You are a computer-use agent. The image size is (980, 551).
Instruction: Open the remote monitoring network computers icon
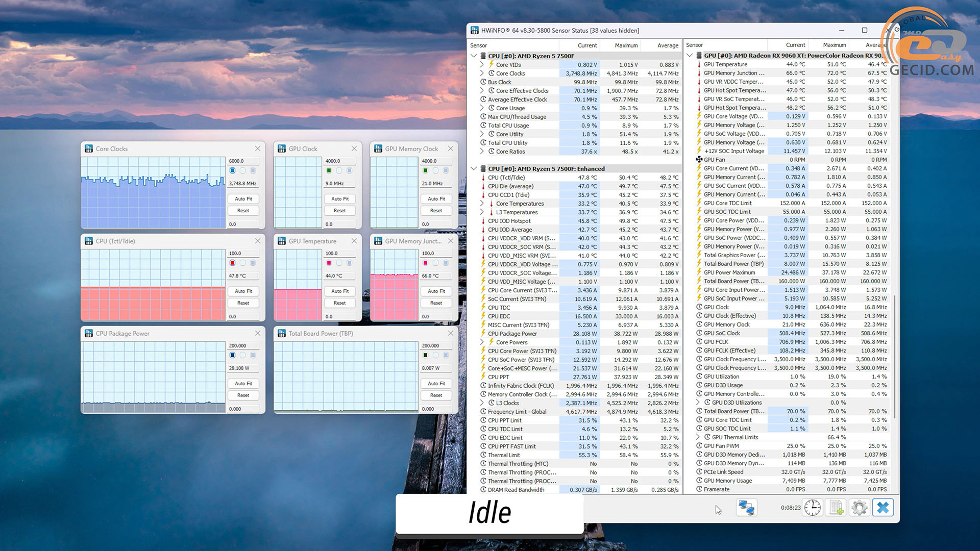click(746, 508)
